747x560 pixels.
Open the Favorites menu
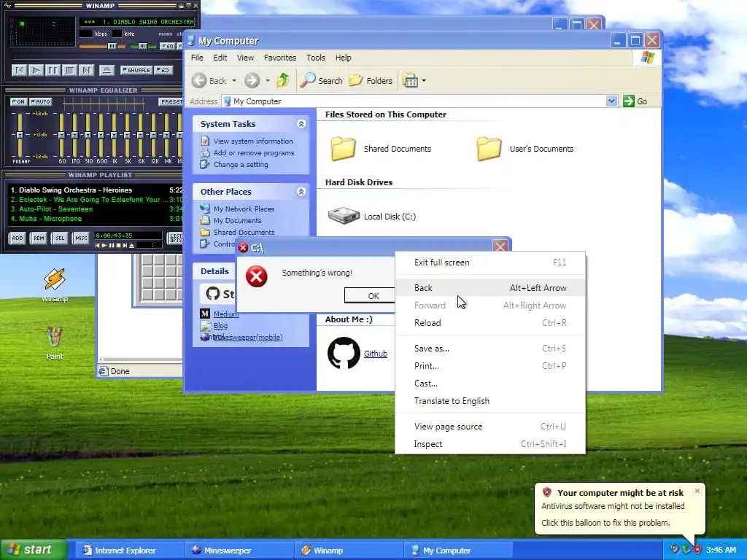pos(280,58)
